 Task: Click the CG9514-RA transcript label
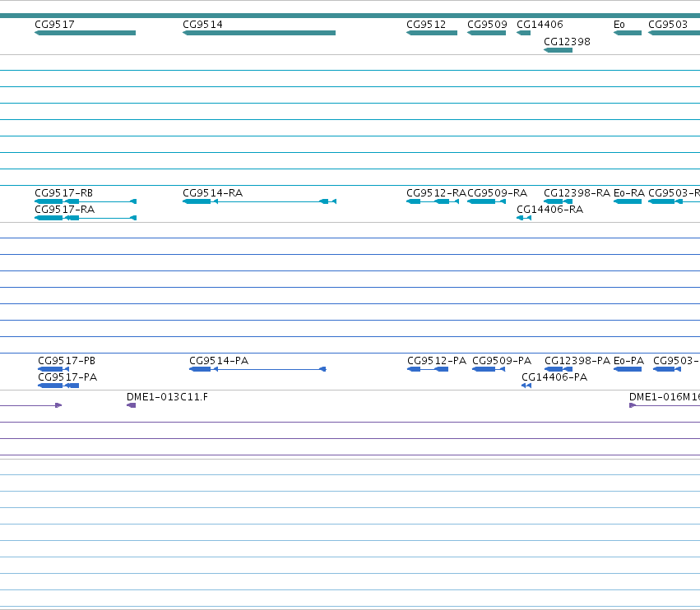pyautogui.click(x=212, y=193)
